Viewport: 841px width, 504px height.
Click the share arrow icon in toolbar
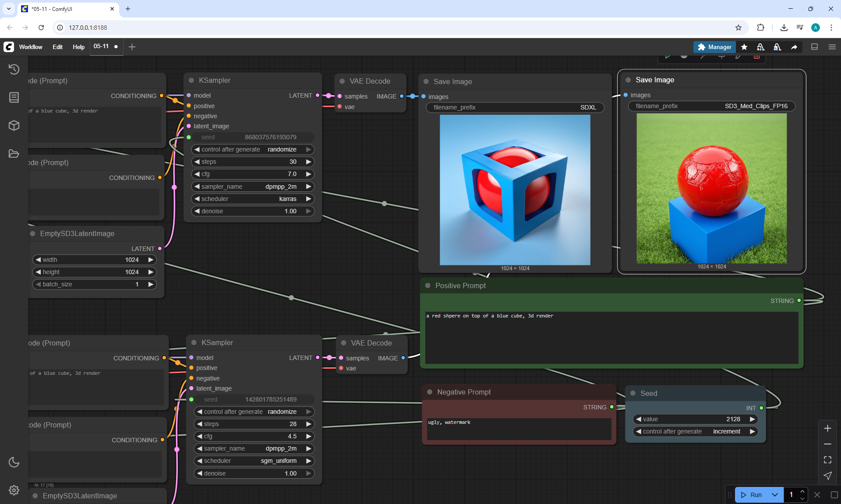(x=794, y=47)
